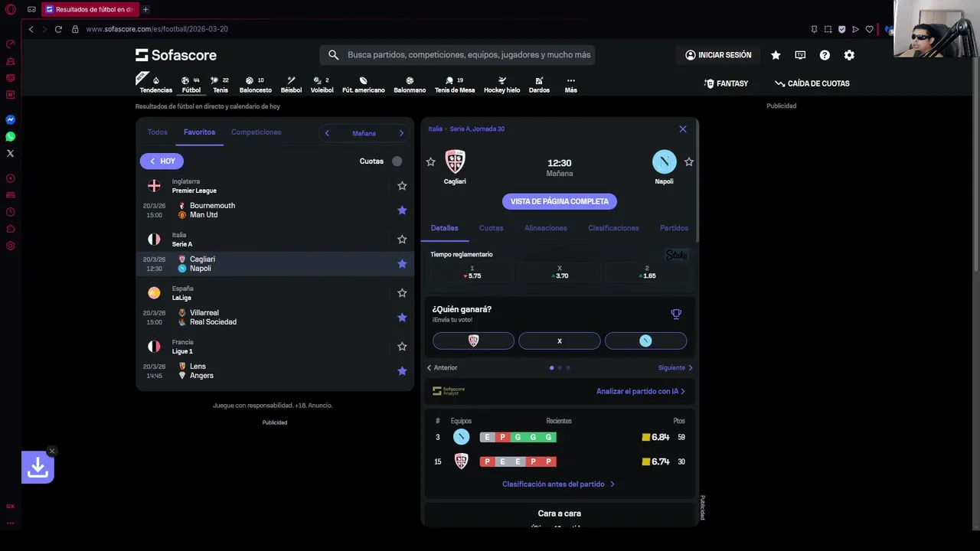The height and width of the screenshot is (551, 980).
Task: Open the Tenis sport icon
Action: point(220,84)
